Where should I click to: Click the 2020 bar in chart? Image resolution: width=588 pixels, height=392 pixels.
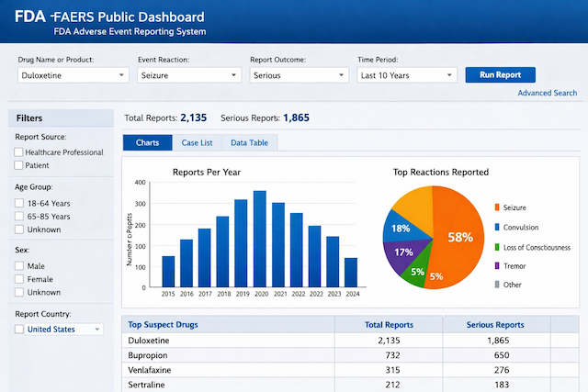tap(259, 239)
